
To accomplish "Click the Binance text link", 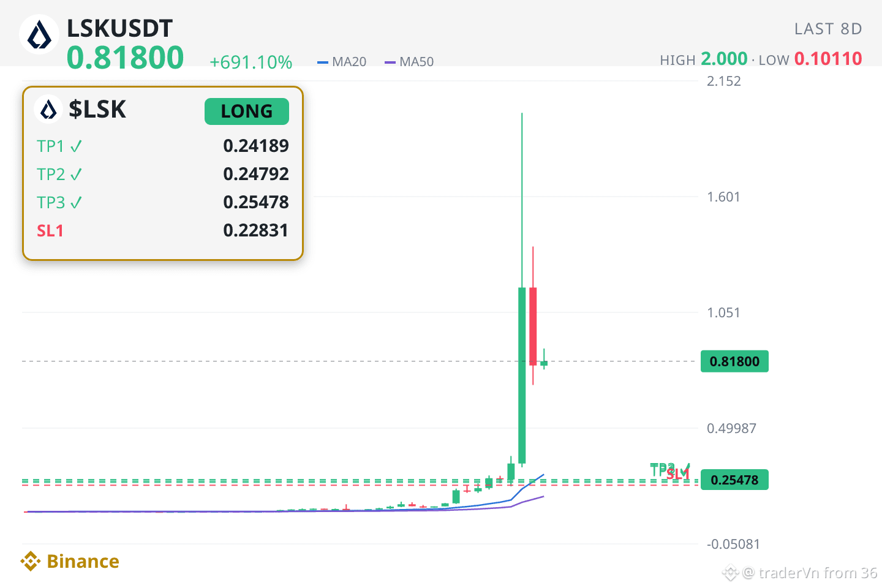I will pyautogui.click(x=83, y=561).
